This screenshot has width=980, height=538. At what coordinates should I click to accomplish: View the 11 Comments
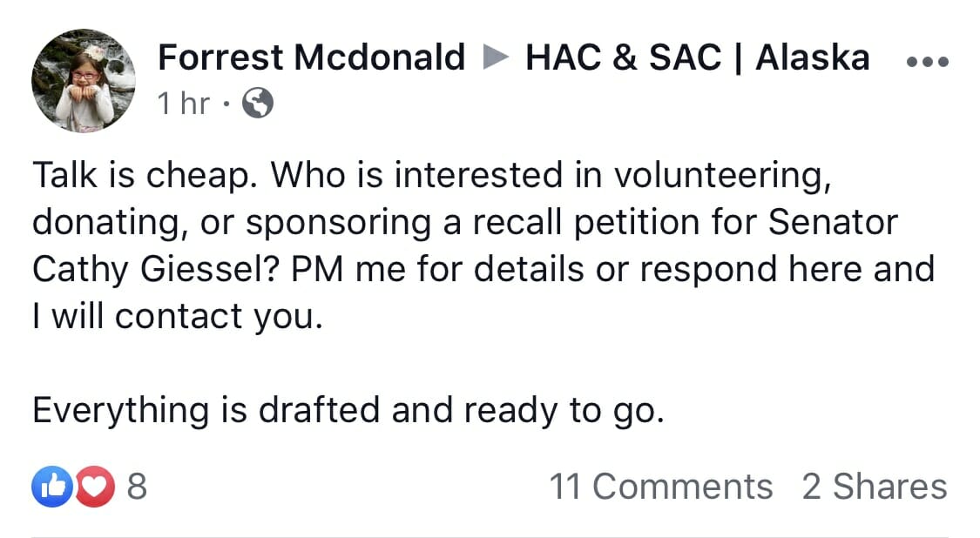point(660,486)
